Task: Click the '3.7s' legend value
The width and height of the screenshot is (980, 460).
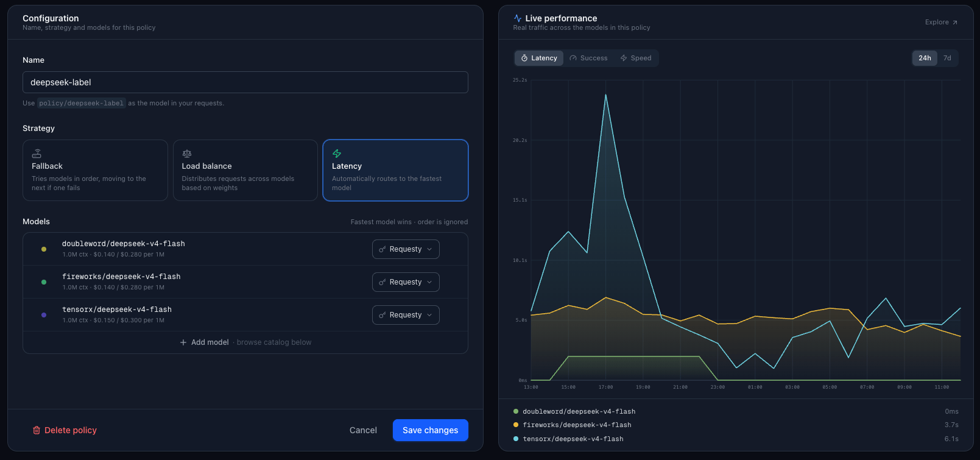Action: click(952, 425)
